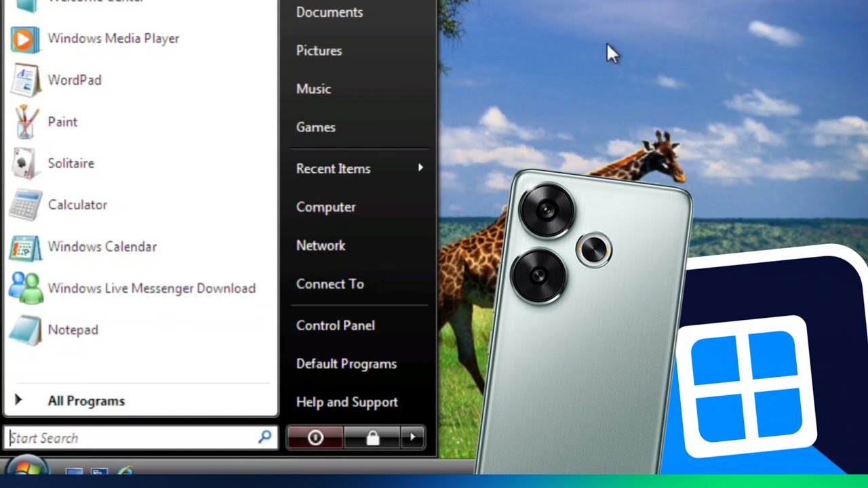Select the Solitaire label
868x488 pixels.
(71, 163)
